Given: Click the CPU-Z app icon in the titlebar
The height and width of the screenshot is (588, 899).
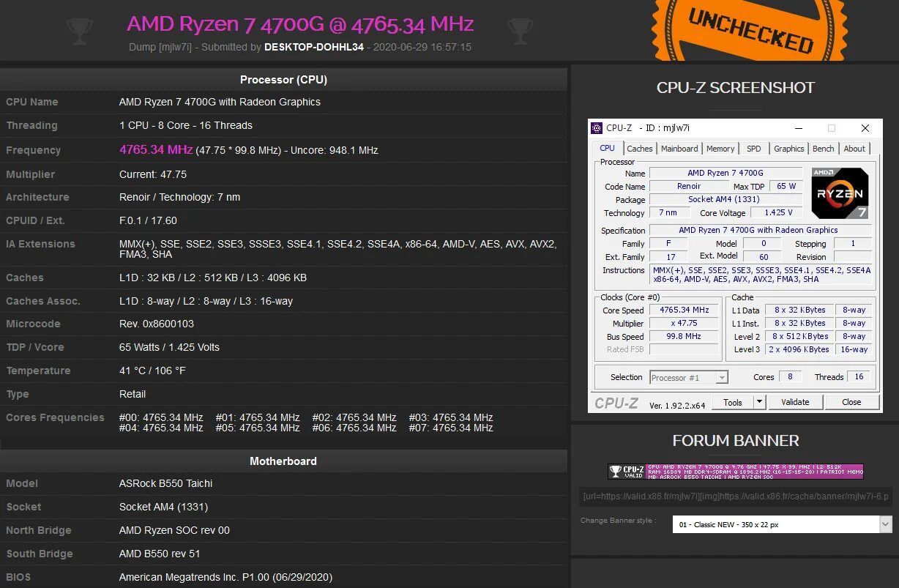Looking at the screenshot, I should [x=597, y=128].
